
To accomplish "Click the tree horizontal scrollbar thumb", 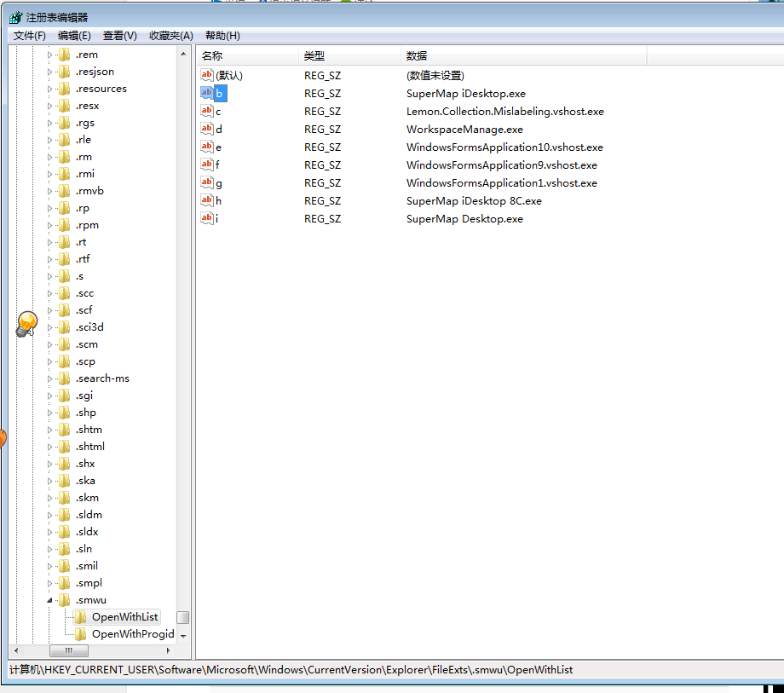I will point(68,650).
